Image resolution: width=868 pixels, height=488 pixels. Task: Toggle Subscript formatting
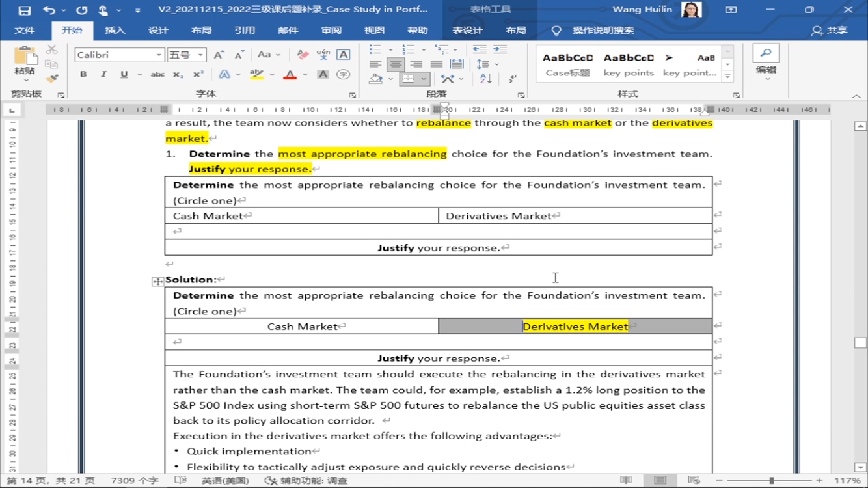pos(178,75)
